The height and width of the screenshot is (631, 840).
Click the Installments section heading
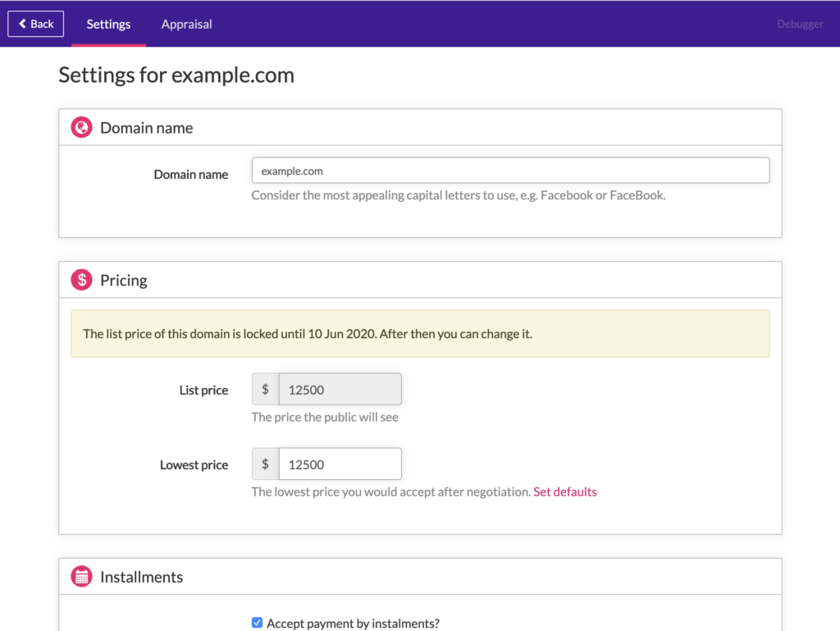coord(141,577)
